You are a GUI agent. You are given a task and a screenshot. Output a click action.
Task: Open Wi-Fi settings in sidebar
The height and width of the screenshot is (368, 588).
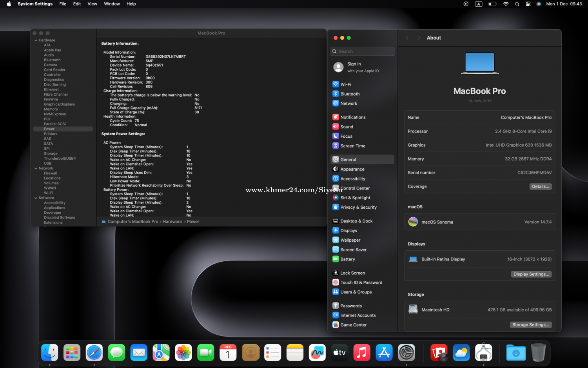click(x=345, y=84)
